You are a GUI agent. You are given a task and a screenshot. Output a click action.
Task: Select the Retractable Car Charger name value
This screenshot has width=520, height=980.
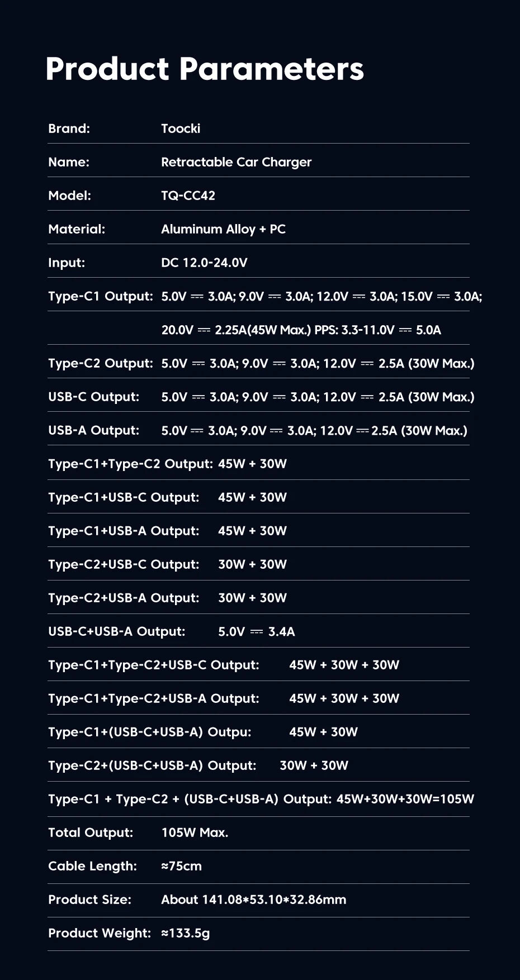236,162
